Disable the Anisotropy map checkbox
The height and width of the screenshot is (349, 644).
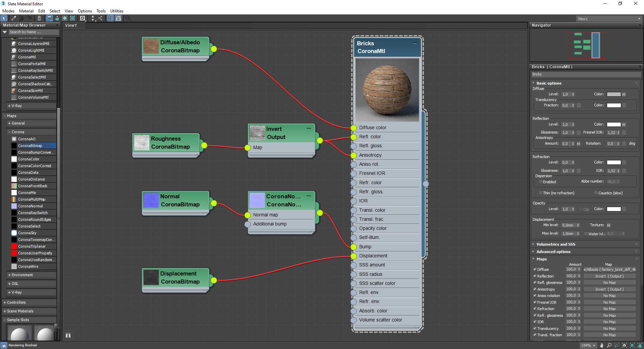535,289
